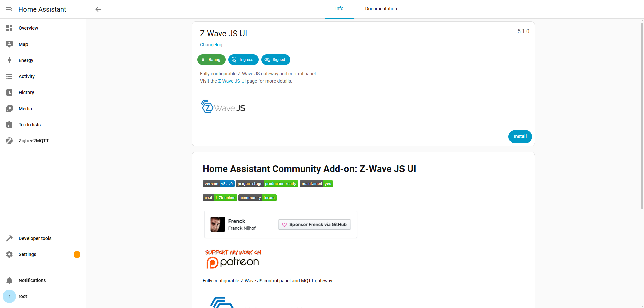
Task: Click the back arrow icon
Action: (98, 9)
